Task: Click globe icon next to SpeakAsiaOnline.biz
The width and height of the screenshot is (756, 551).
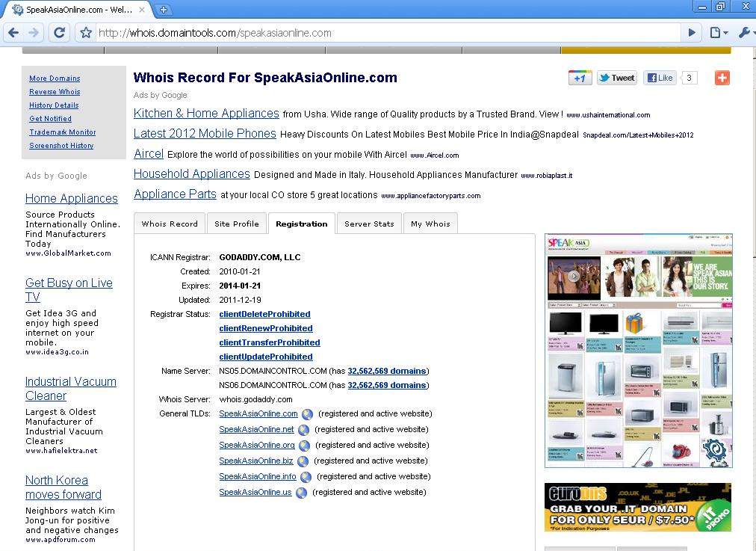Action: tap(303, 461)
